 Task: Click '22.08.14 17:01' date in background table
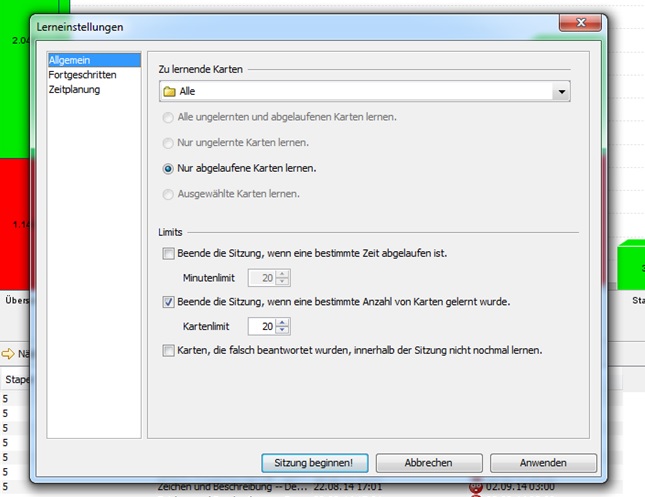[x=348, y=487]
